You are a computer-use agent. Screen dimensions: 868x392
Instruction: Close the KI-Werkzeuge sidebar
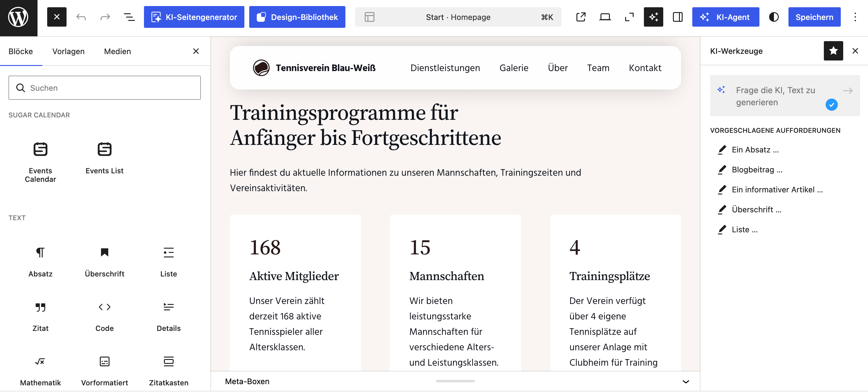(855, 51)
